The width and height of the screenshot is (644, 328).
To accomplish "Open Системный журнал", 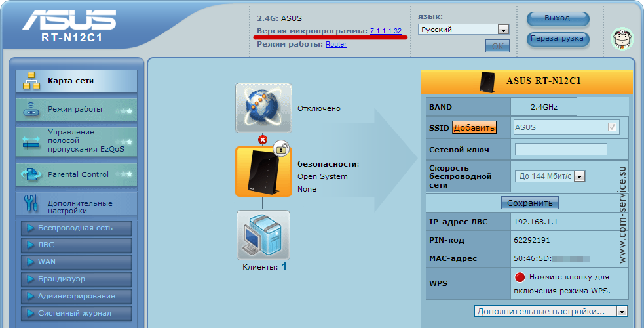I will click(77, 313).
